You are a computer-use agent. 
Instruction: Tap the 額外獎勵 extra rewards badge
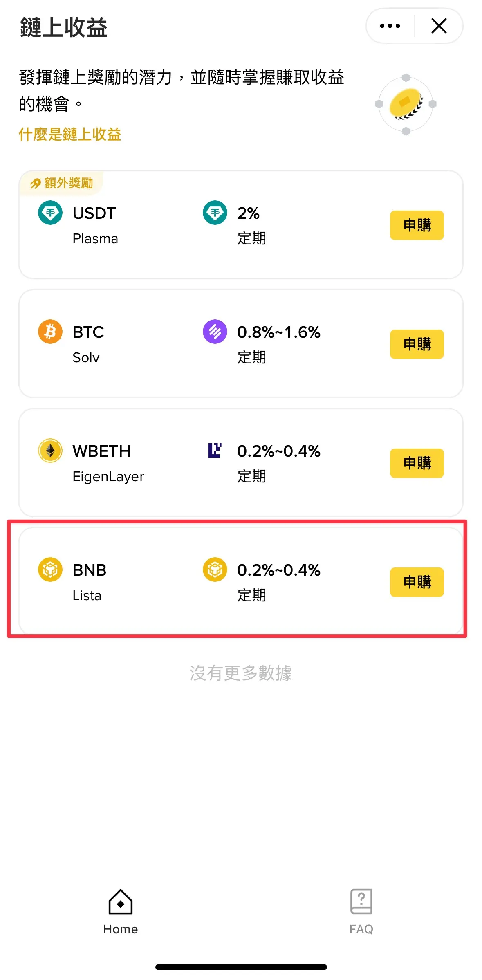[61, 183]
